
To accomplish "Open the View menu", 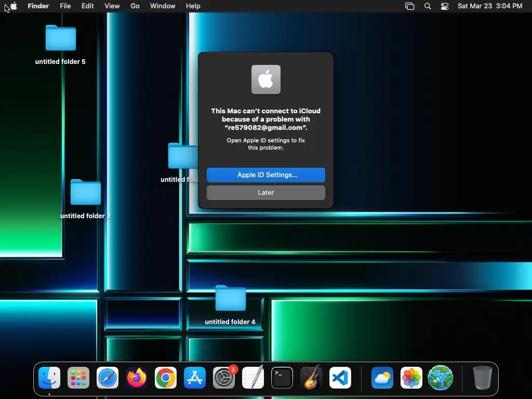I will 112,6.
